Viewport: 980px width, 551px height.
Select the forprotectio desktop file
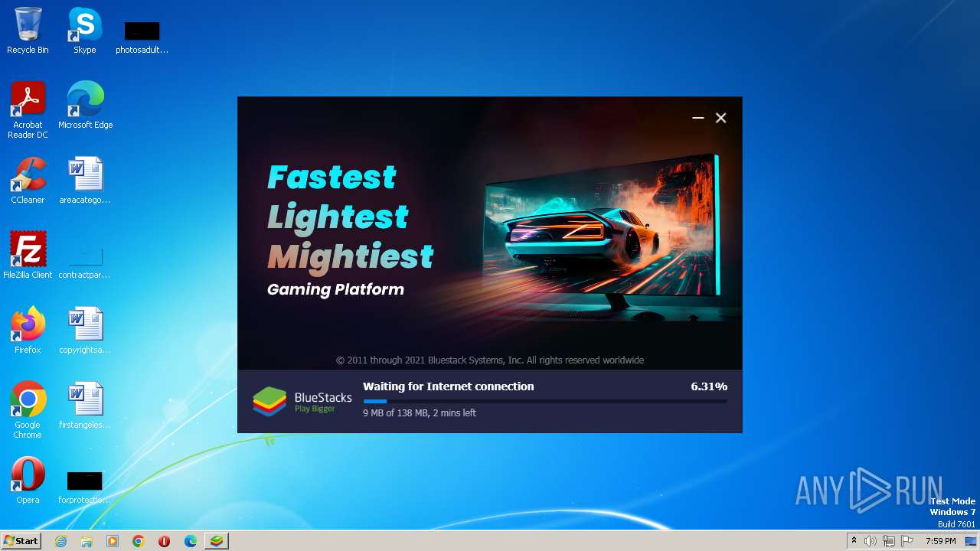pyautogui.click(x=85, y=487)
